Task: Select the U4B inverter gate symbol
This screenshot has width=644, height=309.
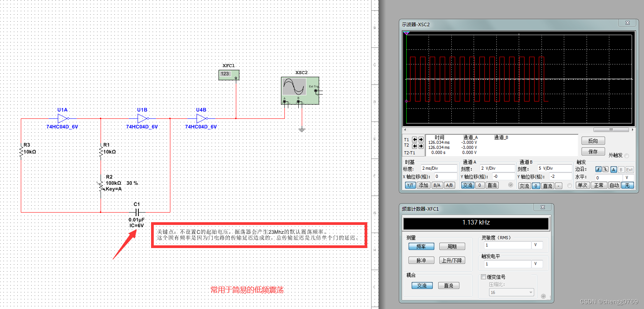Action: tap(202, 118)
